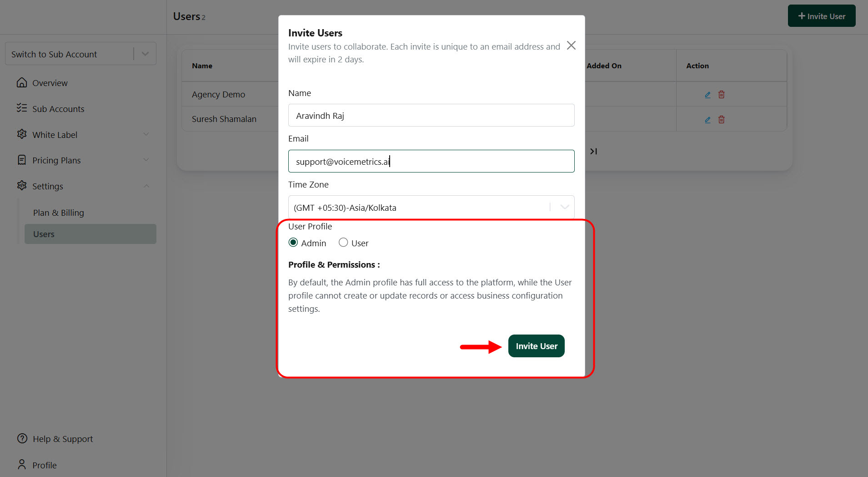Submit the Invite User dialog button
The height and width of the screenshot is (477, 868).
click(x=537, y=346)
